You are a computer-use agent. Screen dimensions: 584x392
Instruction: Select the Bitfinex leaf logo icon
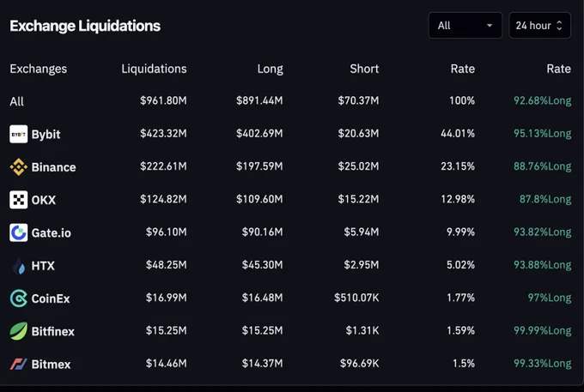click(x=18, y=331)
